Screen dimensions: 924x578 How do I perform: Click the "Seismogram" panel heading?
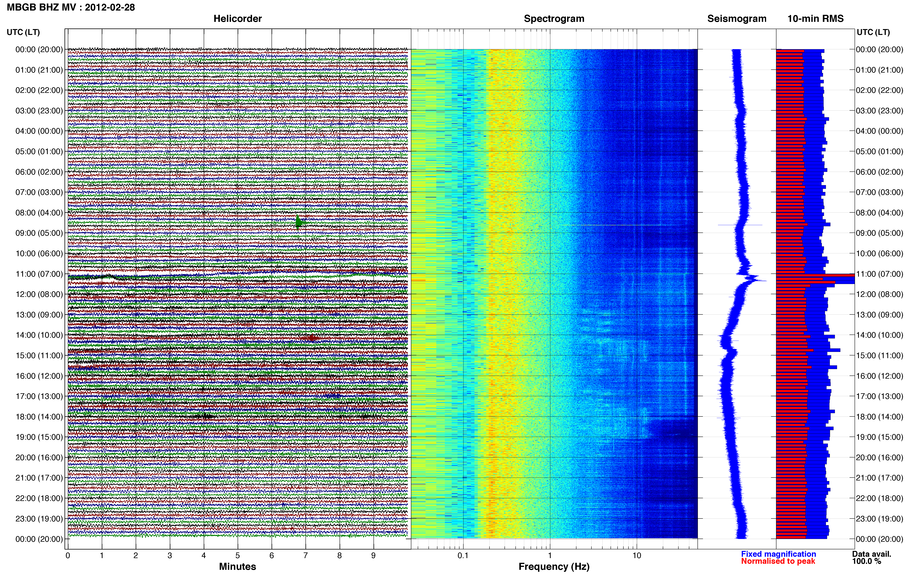(737, 19)
